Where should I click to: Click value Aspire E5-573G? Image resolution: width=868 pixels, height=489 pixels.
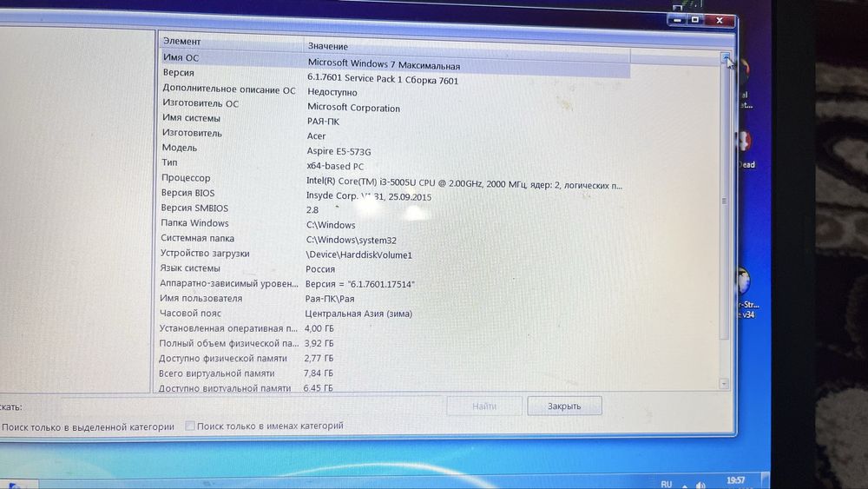[339, 151]
